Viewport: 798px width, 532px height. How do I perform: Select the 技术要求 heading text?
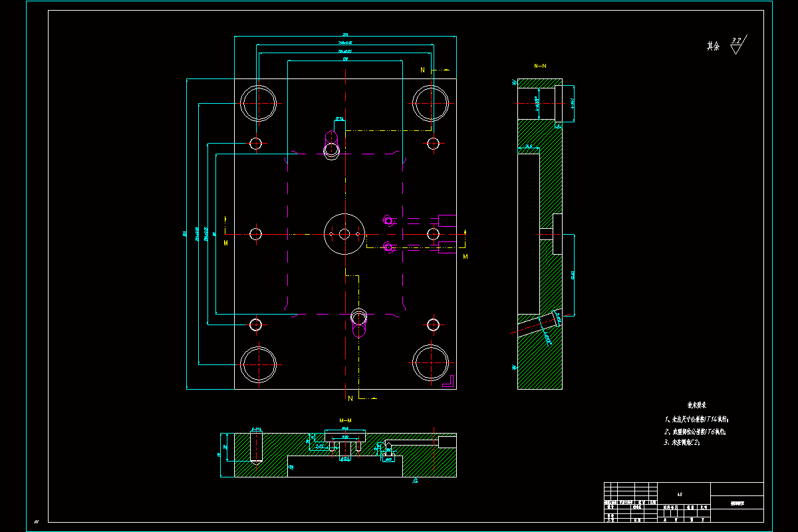click(x=696, y=404)
